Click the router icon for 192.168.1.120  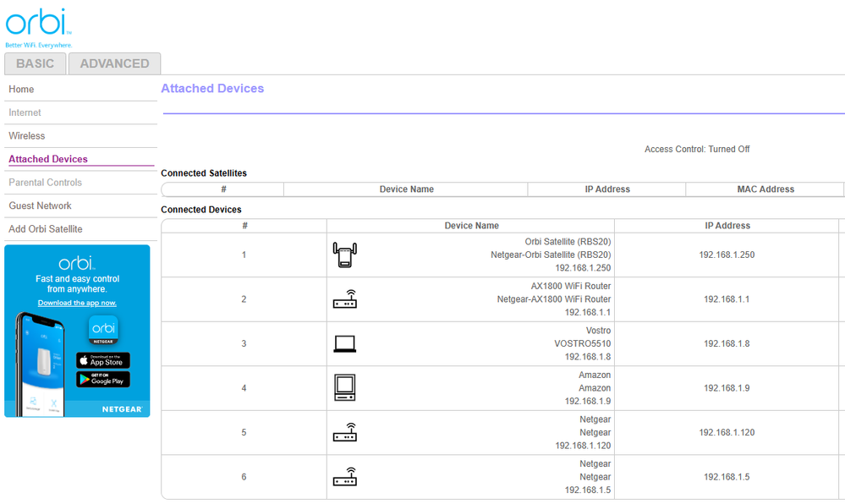click(344, 432)
